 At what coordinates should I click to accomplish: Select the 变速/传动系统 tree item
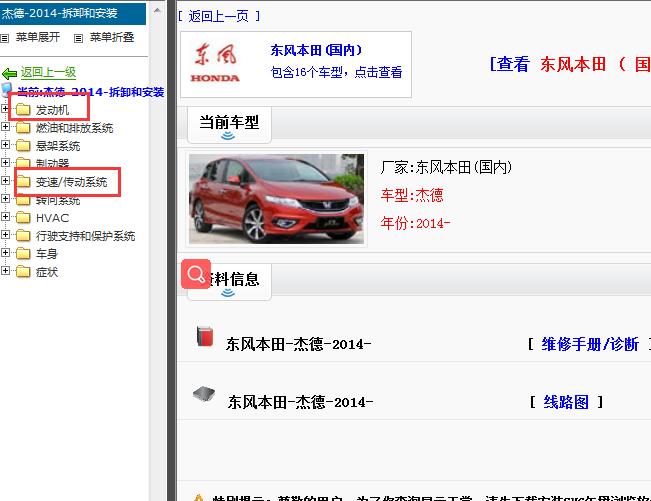[71, 182]
